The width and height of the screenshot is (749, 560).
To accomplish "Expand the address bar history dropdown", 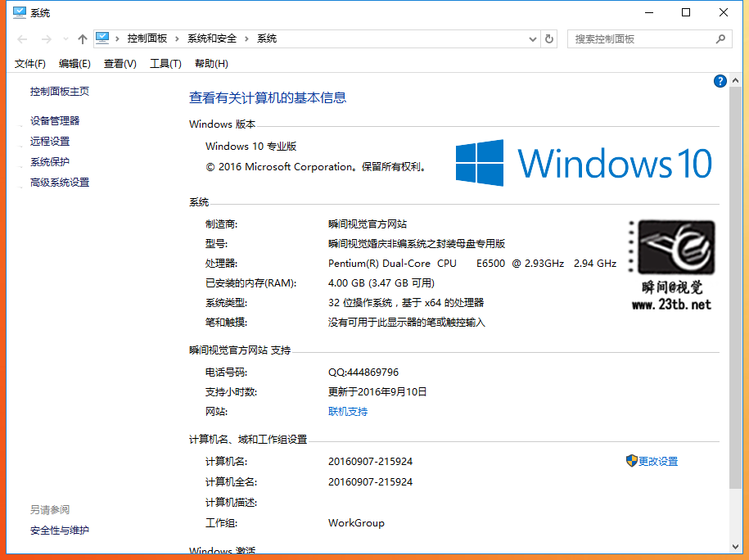I will (533, 39).
